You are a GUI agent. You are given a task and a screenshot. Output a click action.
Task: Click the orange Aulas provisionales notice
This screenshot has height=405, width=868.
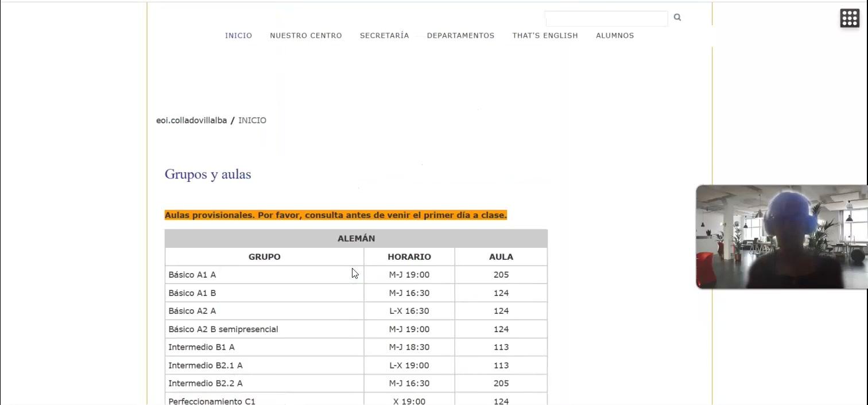[336, 215]
